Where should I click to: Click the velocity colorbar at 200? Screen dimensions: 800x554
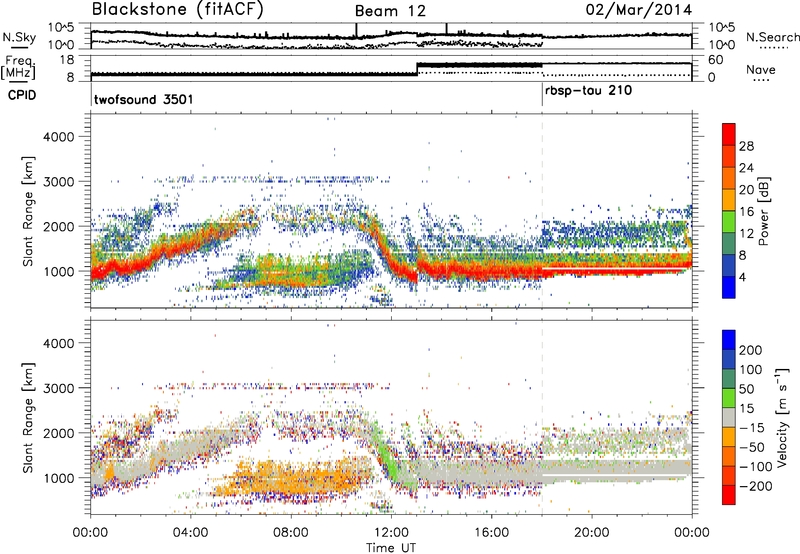tap(729, 350)
